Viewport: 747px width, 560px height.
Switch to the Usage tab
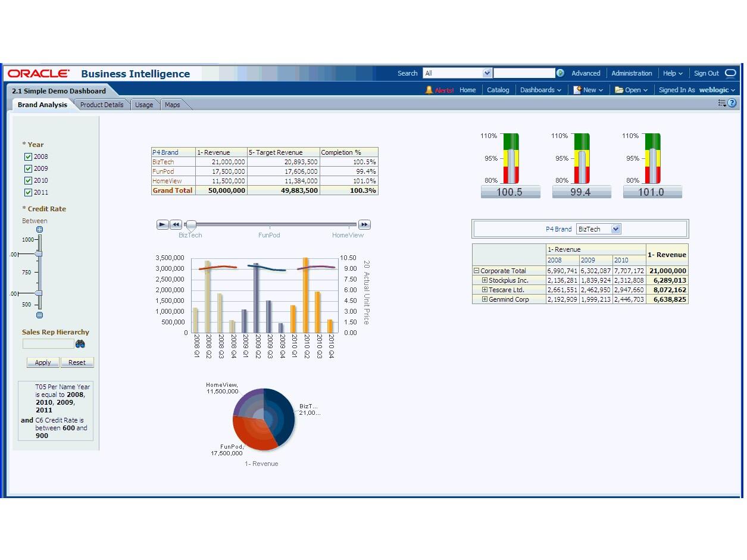coord(144,105)
